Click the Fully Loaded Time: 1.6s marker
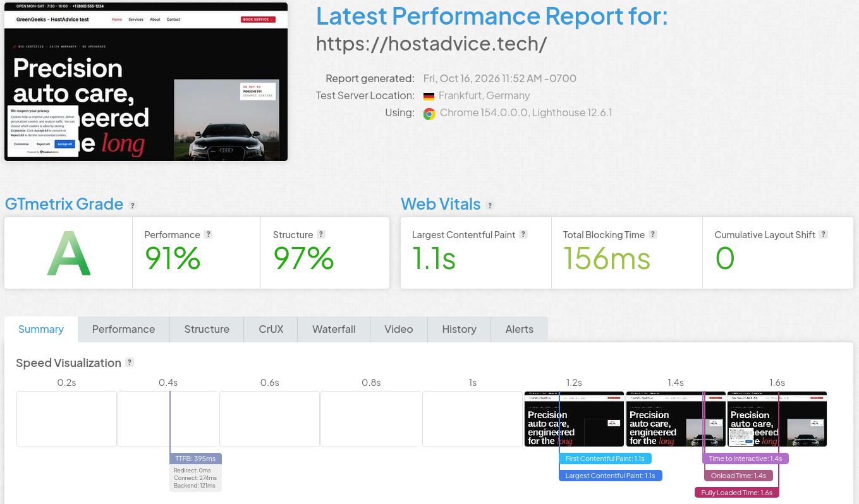 coord(737,493)
